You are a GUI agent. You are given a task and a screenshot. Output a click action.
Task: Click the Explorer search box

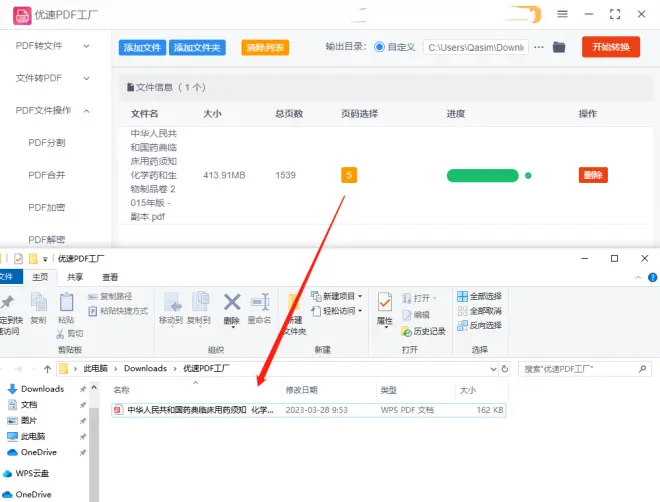(585, 369)
